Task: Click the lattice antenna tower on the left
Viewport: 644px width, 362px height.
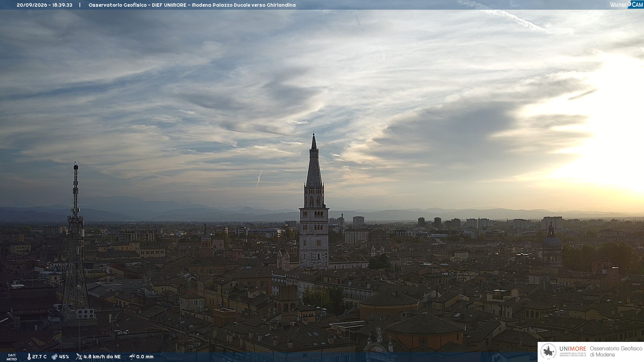Action: coord(75,241)
